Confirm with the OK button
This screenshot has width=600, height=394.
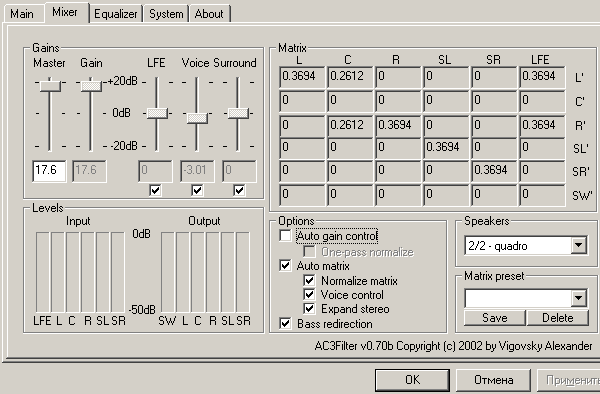point(412,380)
